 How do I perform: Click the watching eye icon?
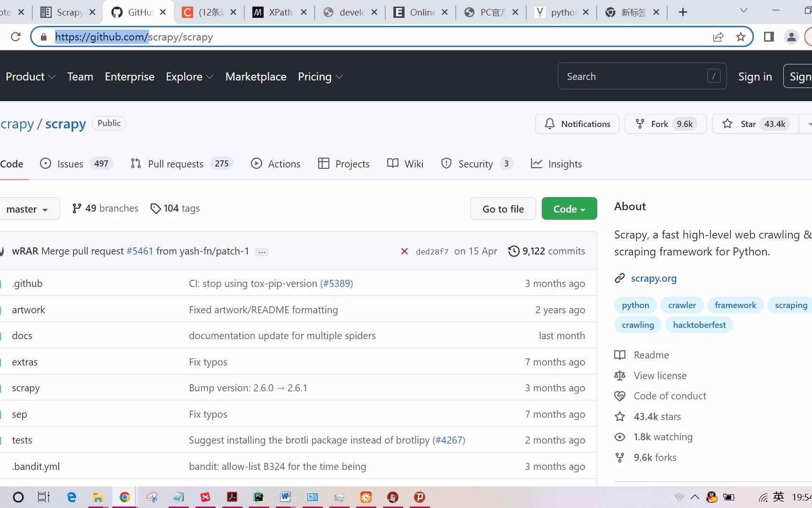(620, 437)
